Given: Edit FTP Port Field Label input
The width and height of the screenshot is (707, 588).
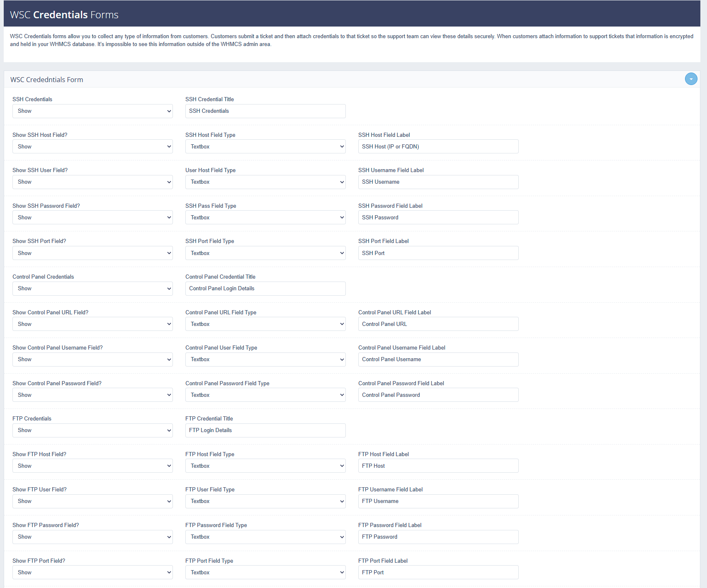Looking at the screenshot, I should pyautogui.click(x=438, y=572).
